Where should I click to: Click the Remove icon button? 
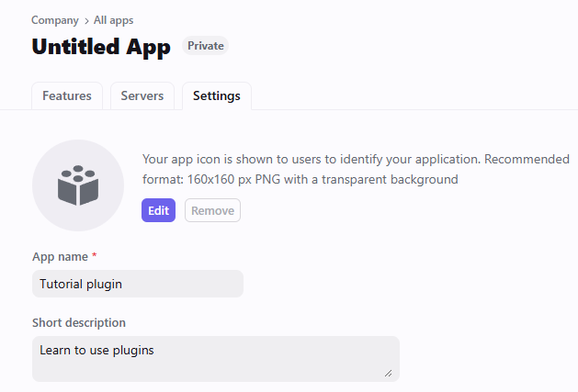tap(212, 210)
